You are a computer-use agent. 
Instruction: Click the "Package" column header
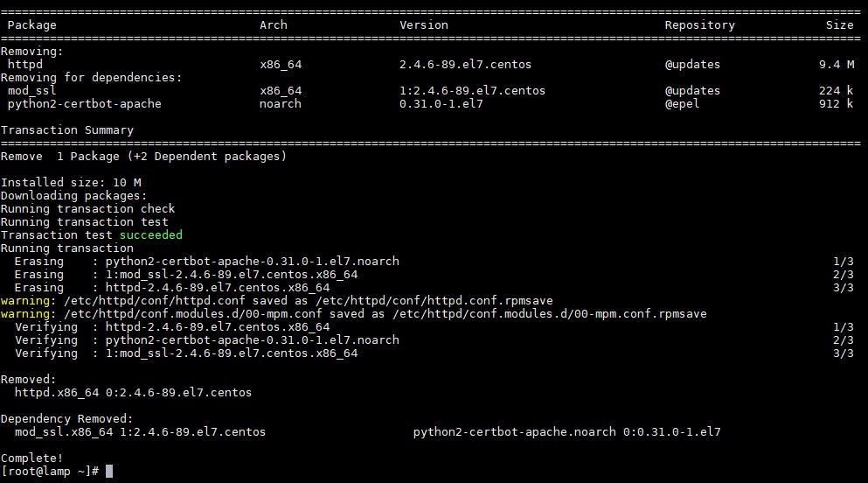tap(31, 24)
